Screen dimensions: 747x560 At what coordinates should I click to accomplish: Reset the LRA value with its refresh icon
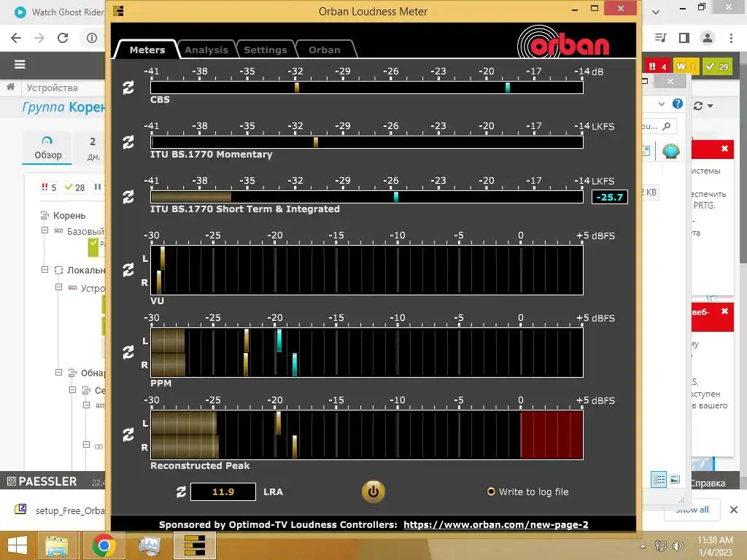(181, 492)
